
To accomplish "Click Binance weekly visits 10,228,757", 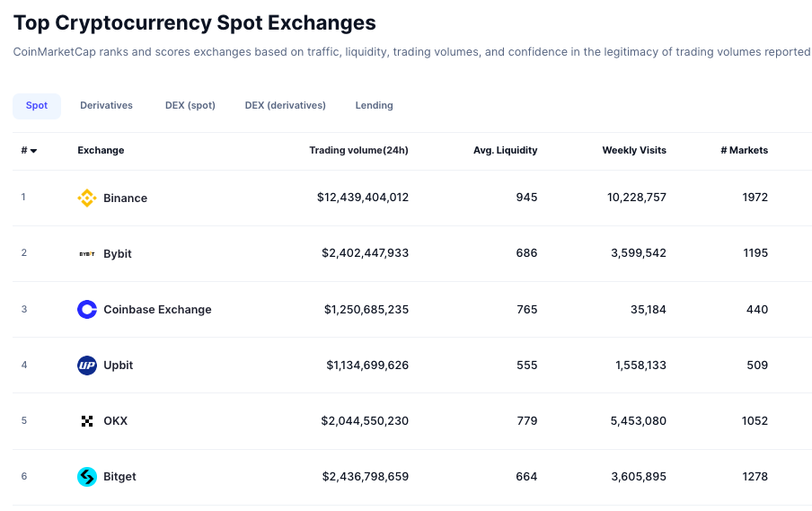I will click(x=637, y=198).
